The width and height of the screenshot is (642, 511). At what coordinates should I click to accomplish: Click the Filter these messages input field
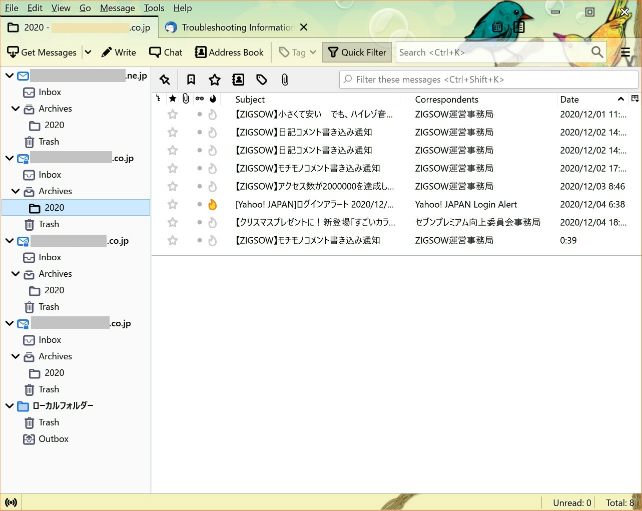[490, 79]
